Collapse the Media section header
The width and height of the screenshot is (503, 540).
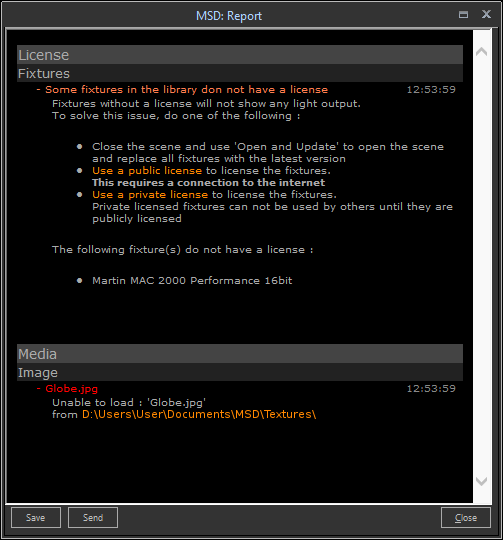pyautogui.click(x=240, y=354)
